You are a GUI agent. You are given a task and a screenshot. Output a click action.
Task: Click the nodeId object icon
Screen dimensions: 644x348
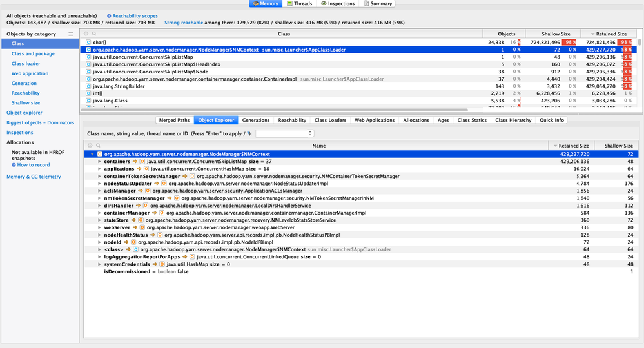tap(133, 242)
